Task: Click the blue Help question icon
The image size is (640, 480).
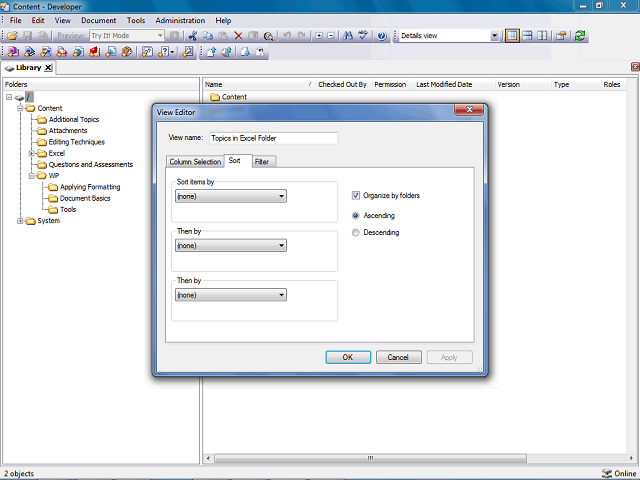Action: pos(382,36)
